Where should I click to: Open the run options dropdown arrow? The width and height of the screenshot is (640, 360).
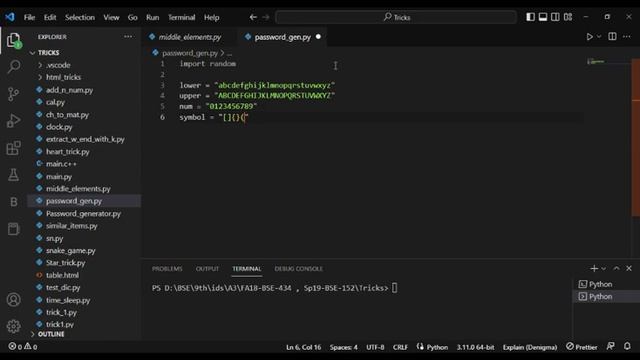point(599,37)
